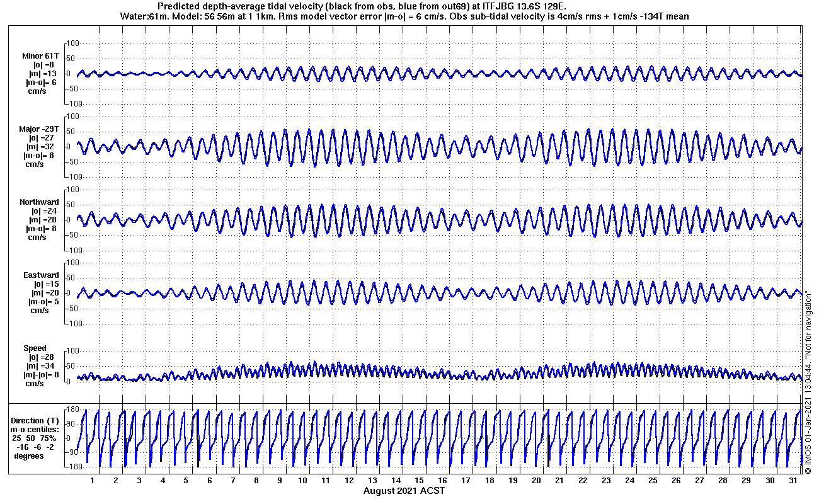The height and width of the screenshot is (504, 819).
Task: Click the '-16 -6 -2' centile values
Action: click(x=34, y=447)
